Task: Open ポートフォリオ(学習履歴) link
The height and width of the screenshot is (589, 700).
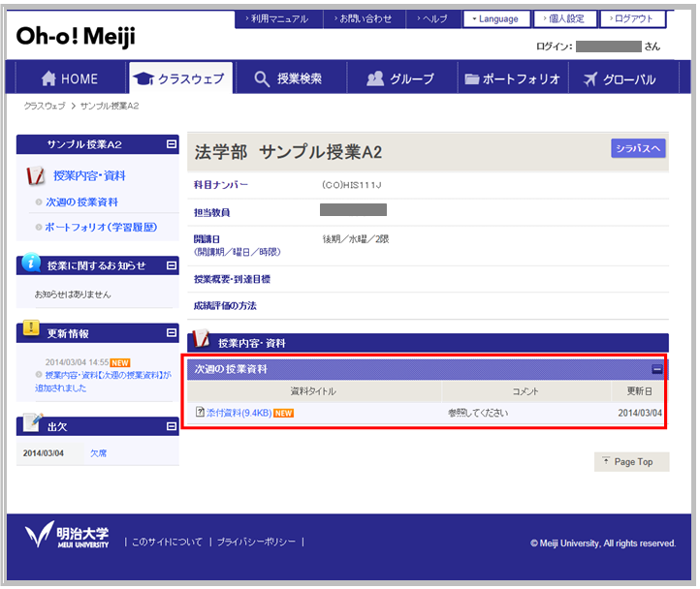Action: tap(101, 227)
